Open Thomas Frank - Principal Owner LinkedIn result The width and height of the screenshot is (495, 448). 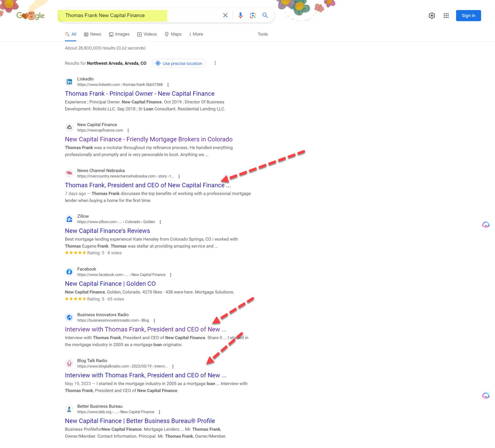pyautogui.click(x=140, y=94)
